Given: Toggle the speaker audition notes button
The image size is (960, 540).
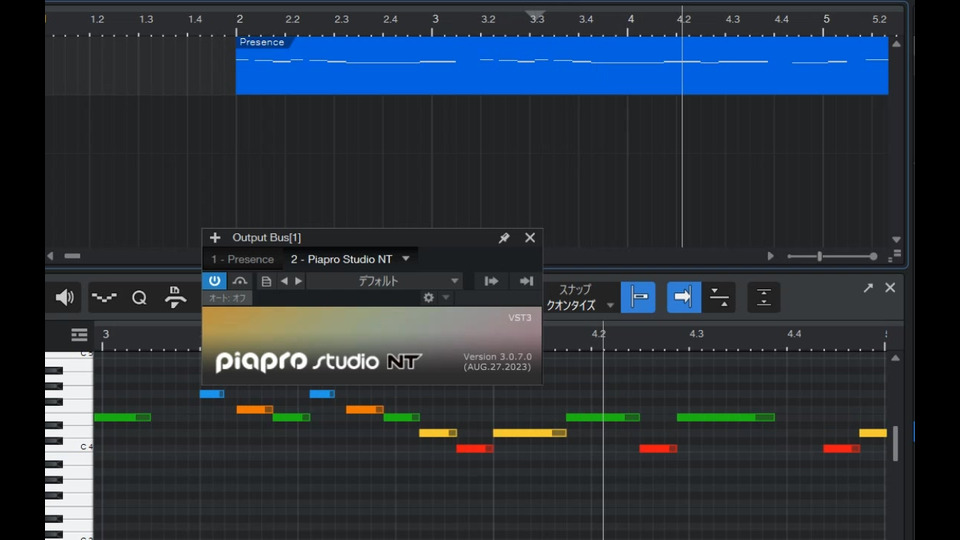Looking at the screenshot, I should (64, 298).
